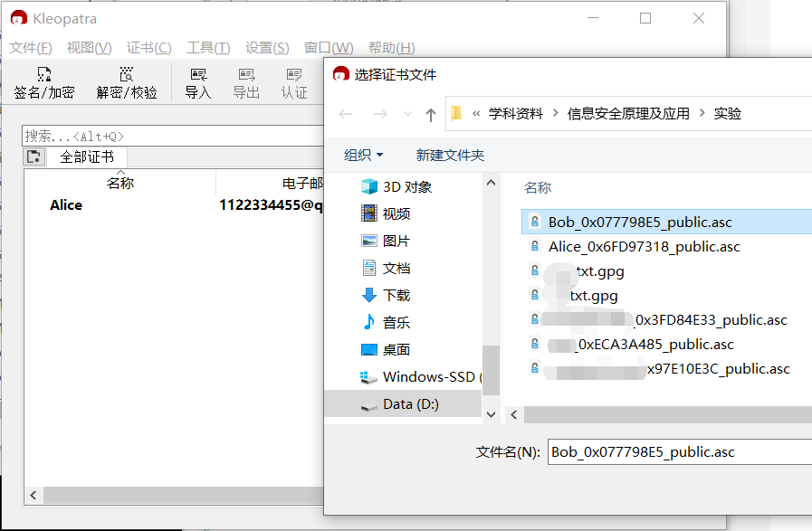This screenshot has height=531, width=812.
Task: Click the Kleopatra search field
Action: click(173, 136)
